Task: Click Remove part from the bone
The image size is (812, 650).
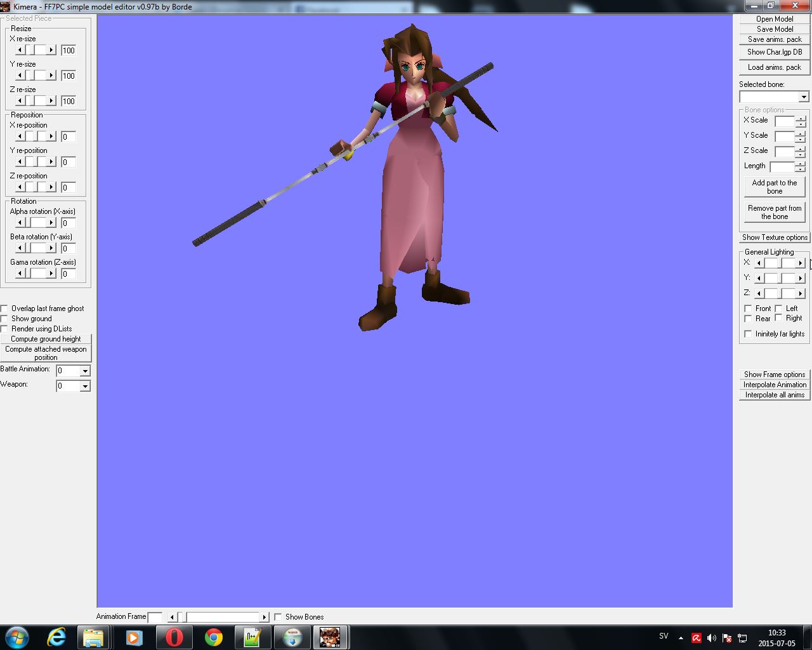Action: tap(775, 213)
